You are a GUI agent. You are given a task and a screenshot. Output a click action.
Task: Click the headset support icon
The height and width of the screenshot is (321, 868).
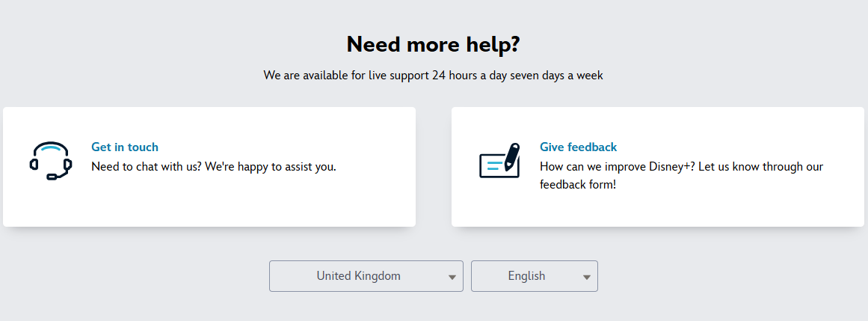pos(50,161)
